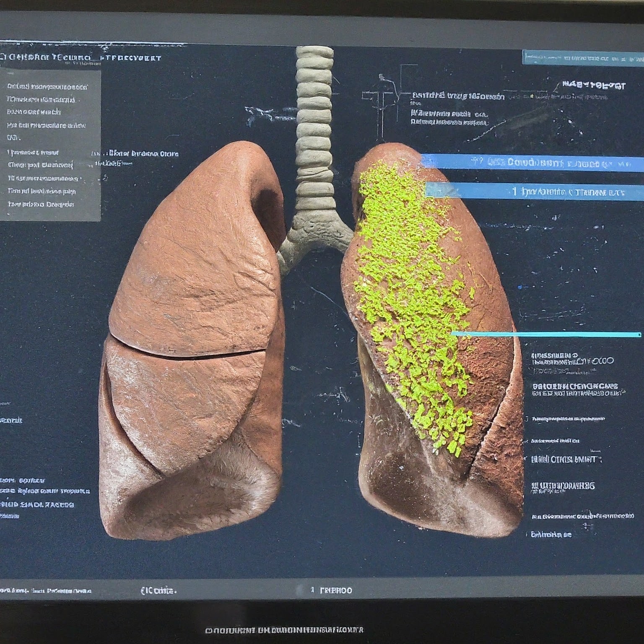Select the last label in the right-side list
The width and height of the screenshot is (644, 644).
click(551, 535)
